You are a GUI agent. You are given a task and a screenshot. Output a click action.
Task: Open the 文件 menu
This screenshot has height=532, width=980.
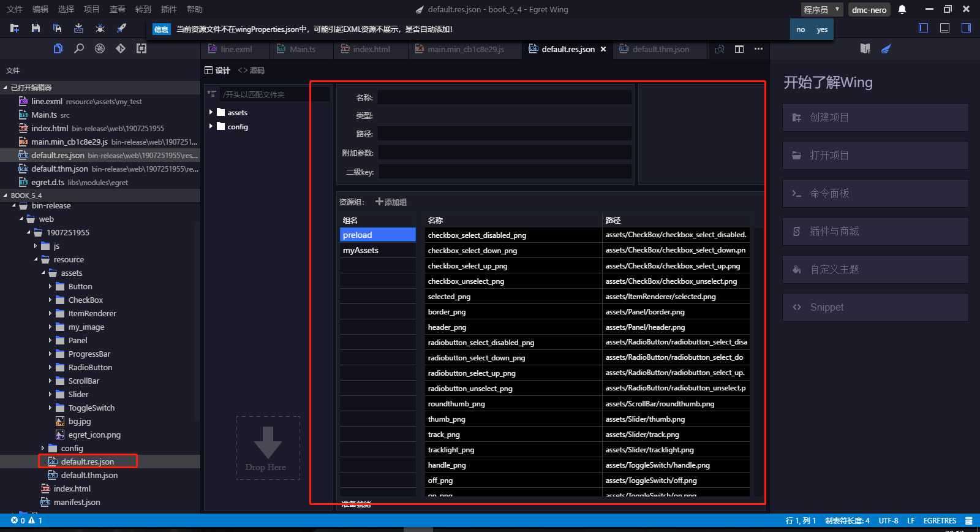pyautogui.click(x=14, y=9)
